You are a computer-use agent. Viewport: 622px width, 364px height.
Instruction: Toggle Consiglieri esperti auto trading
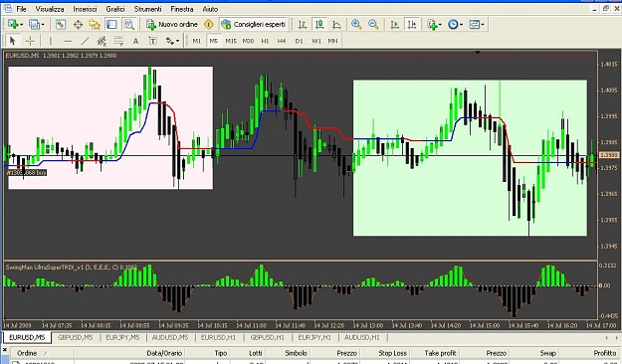point(254,25)
